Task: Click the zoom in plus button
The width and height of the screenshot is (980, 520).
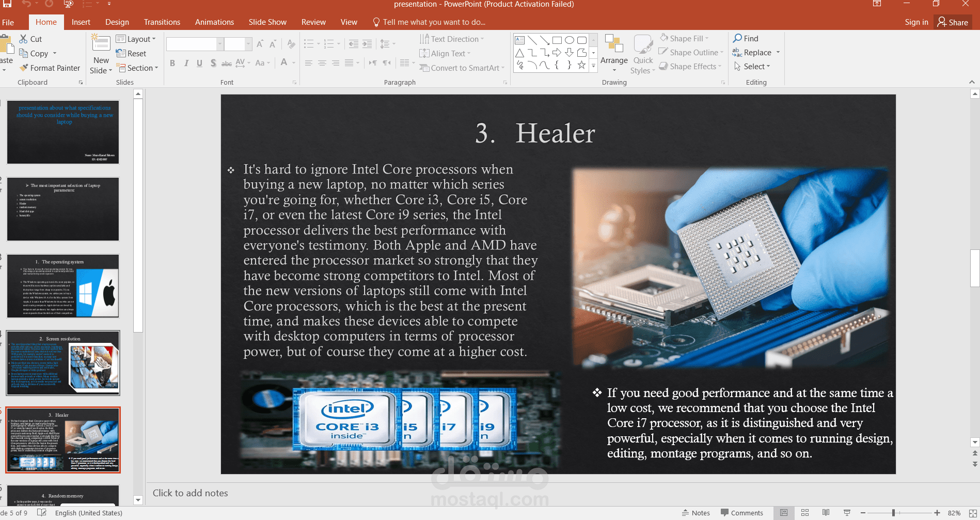Action: click(x=937, y=513)
